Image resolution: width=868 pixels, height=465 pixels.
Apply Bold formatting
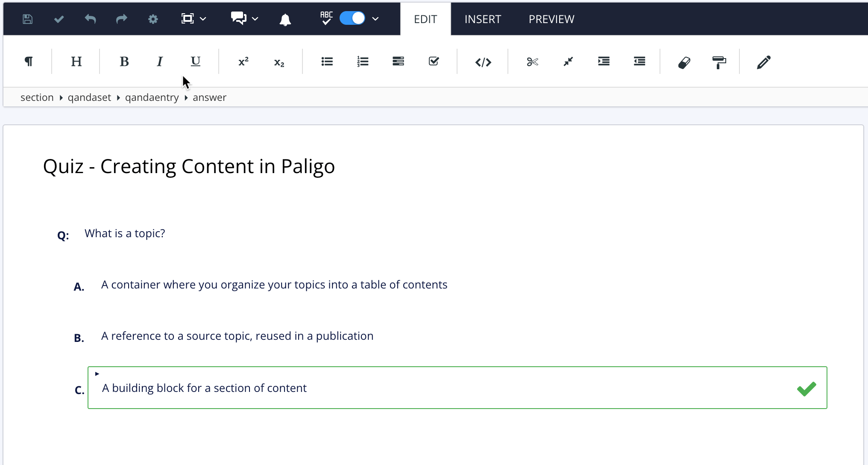pyautogui.click(x=124, y=62)
